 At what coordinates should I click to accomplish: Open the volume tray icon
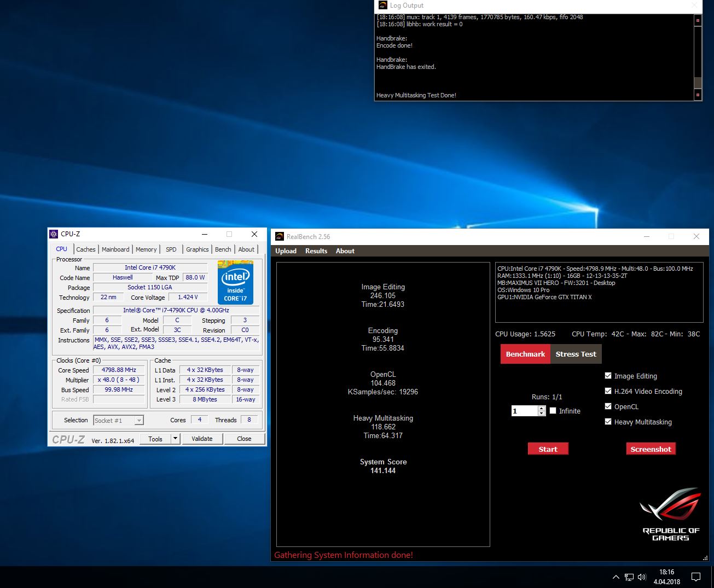click(x=642, y=577)
